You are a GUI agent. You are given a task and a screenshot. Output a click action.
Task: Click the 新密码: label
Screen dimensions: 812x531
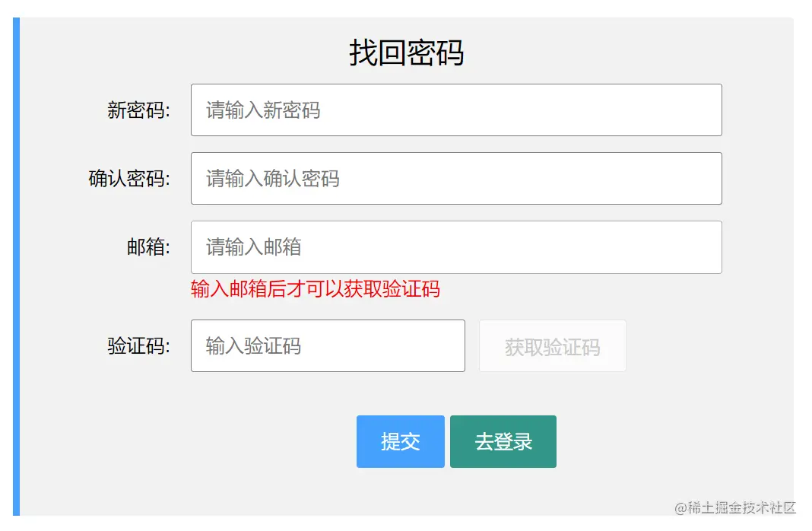139,110
